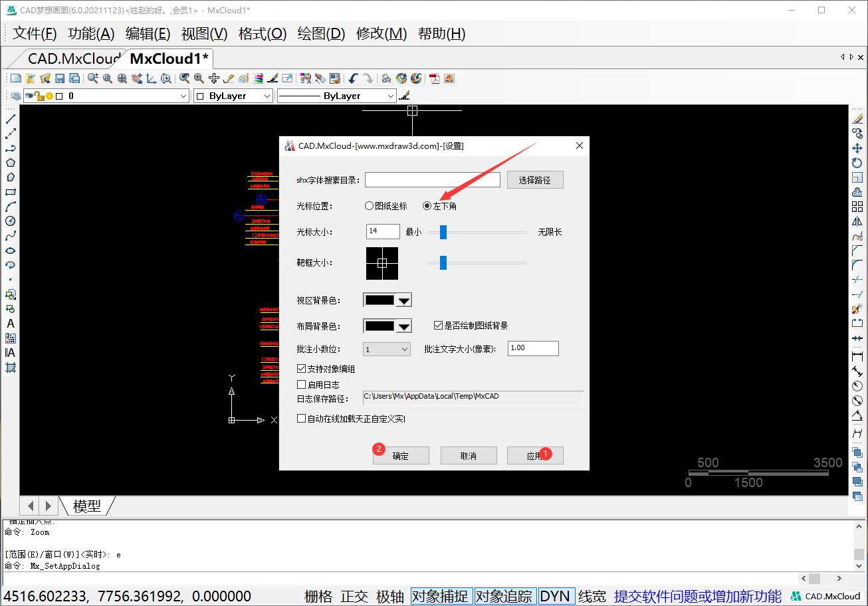The image size is (868, 606).
Task: Open the layer selection dropdown showing layer 0
Action: point(184,96)
